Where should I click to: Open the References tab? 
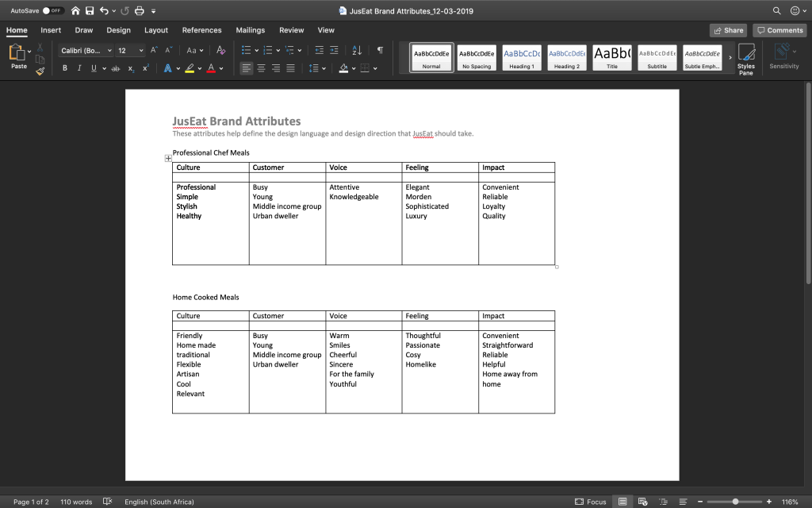pos(201,30)
